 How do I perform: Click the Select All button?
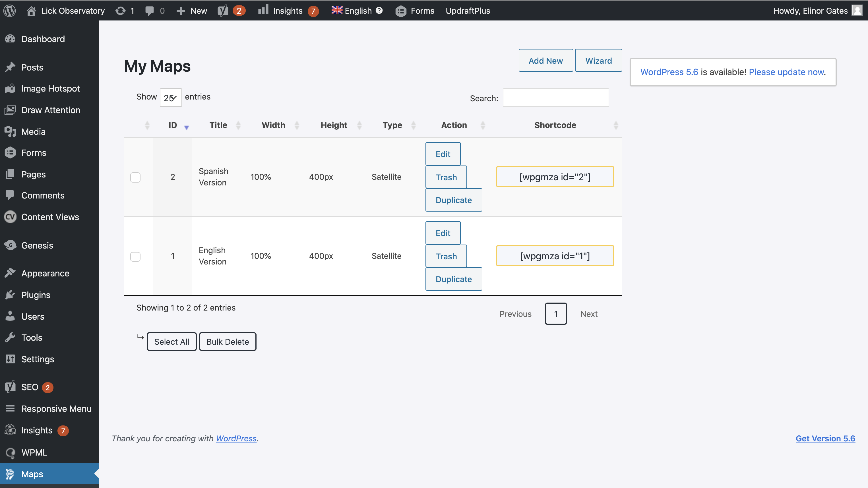tap(171, 341)
